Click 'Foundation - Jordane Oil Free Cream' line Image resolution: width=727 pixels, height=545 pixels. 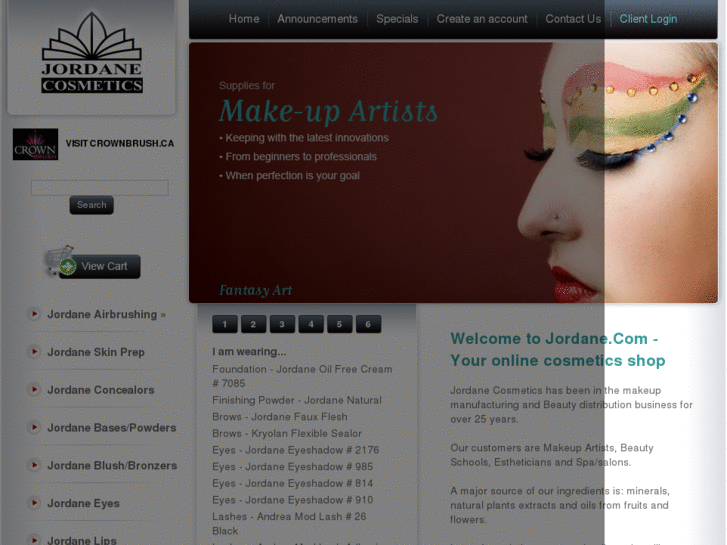[x=302, y=376]
